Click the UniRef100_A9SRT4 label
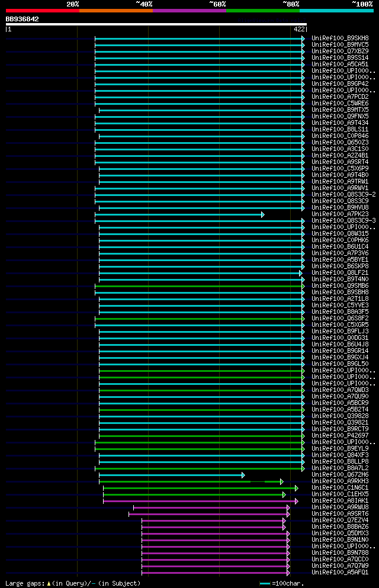This screenshot has width=379, height=588. coord(340,162)
